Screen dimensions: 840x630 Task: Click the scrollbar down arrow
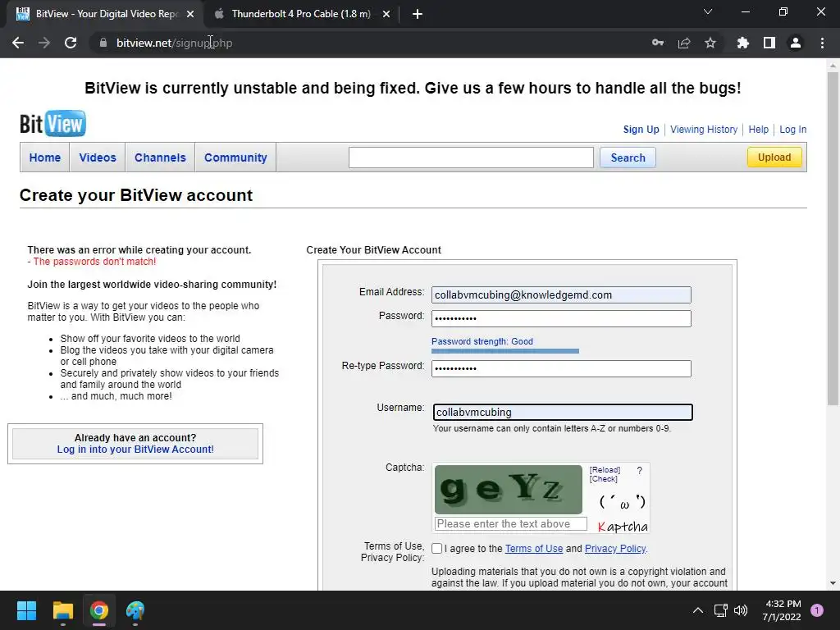[833, 583]
